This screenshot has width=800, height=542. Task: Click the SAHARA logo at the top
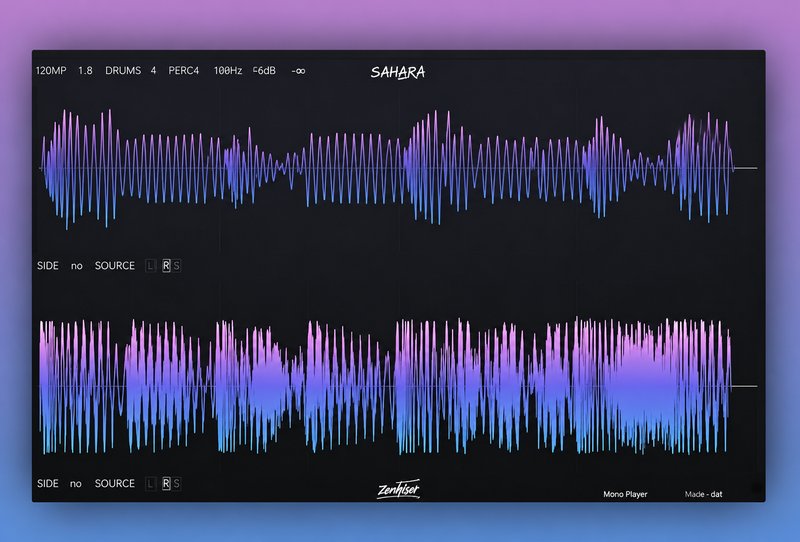[x=397, y=72]
